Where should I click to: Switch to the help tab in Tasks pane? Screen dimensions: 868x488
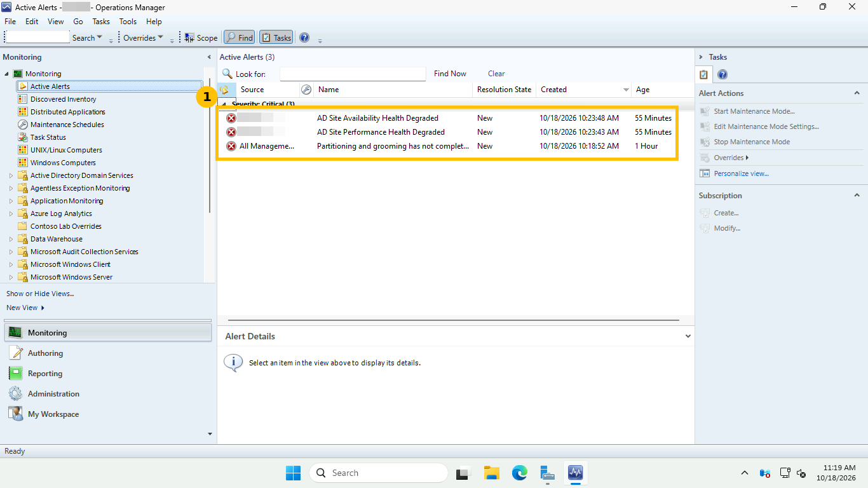click(722, 74)
